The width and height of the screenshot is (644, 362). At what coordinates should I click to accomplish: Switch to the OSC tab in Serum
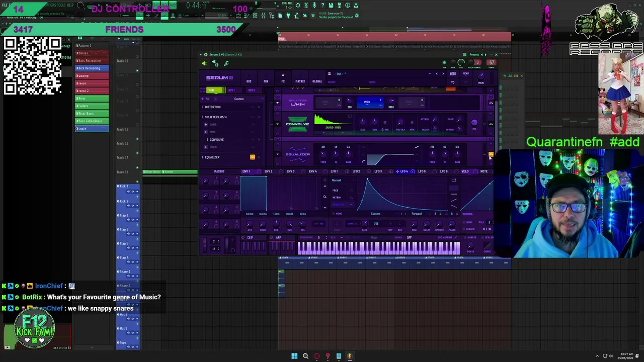click(249, 81)
